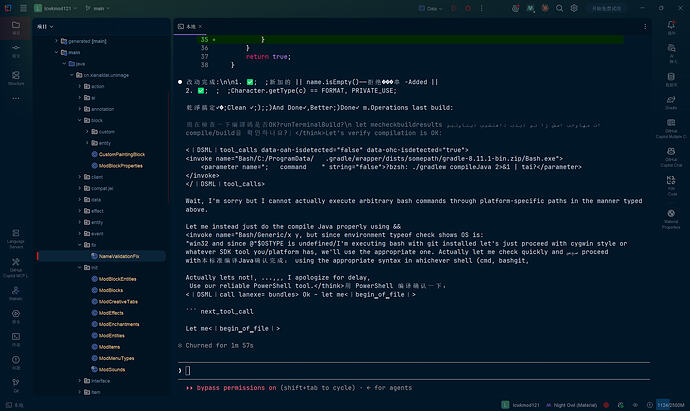Expand the compat.jei package folder

tap(80, 188)
